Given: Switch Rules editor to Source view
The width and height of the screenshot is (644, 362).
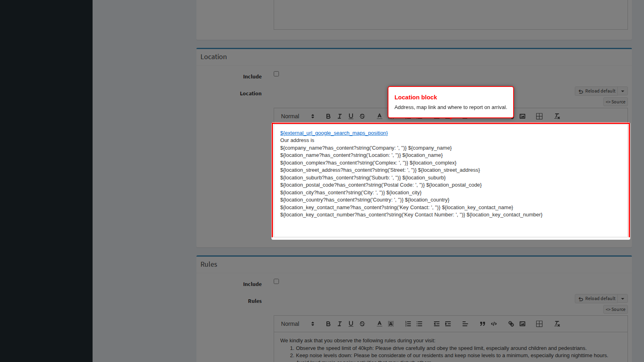Looking at the screenshot, I should [615, 310].
